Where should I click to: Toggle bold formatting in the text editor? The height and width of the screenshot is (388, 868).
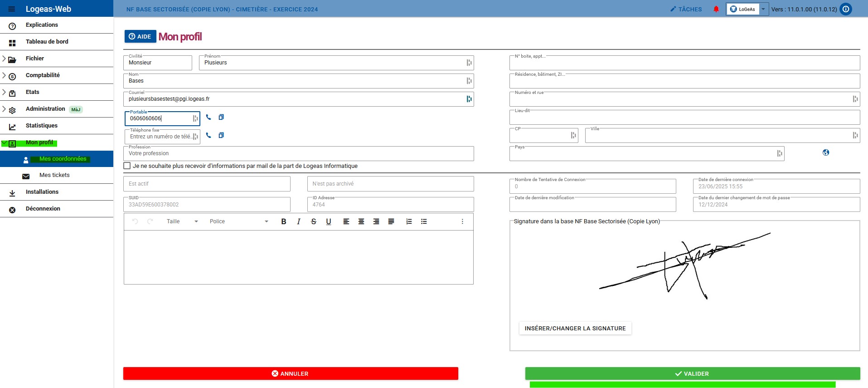(284, 221)
